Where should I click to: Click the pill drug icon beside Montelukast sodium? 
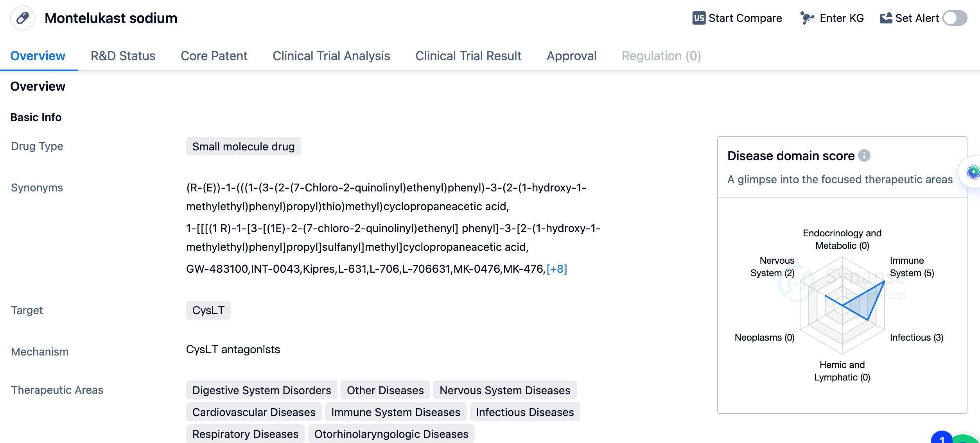coord(23,18)
